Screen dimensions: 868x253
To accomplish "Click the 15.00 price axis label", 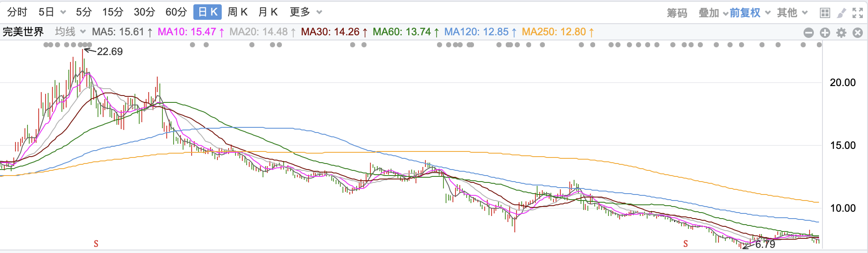I will [x=843, y=145].
